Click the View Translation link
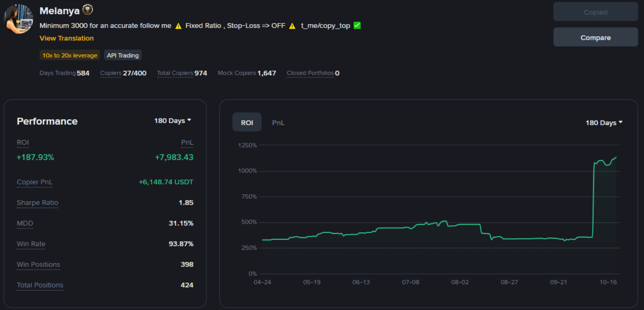 (66, 38)
